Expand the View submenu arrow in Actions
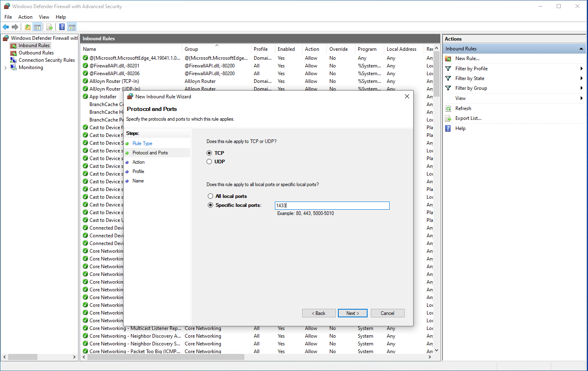 coord(581,98)
